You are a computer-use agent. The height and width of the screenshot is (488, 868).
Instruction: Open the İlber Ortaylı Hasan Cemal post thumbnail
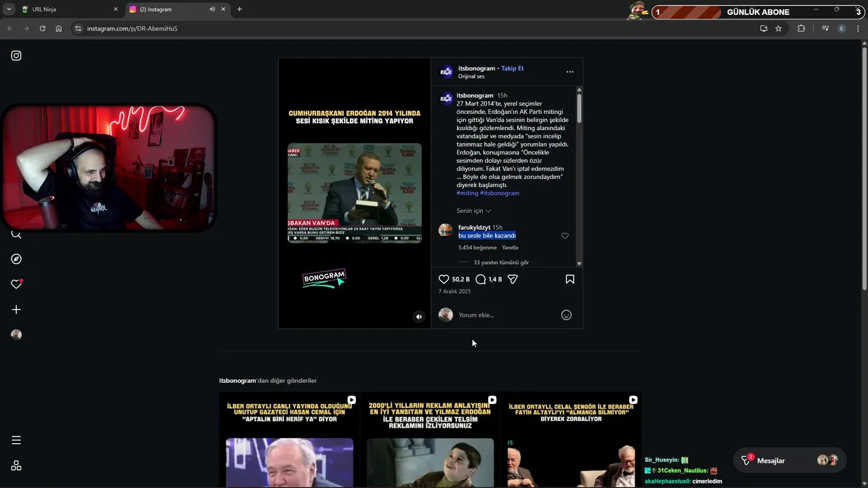(290, 441)
